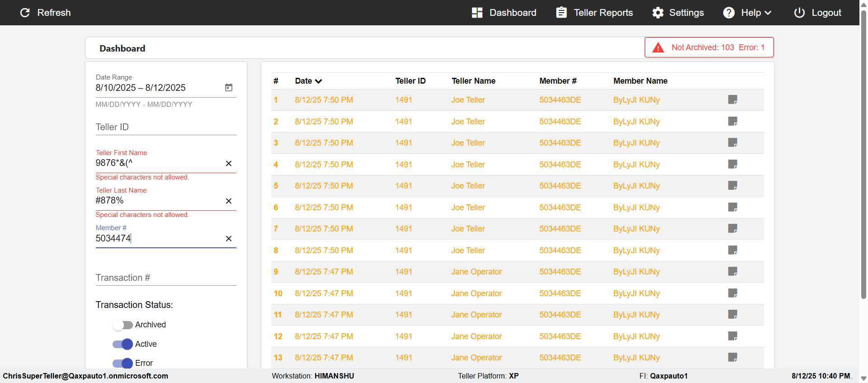Image resolution: width=868 pixels, height=383 pixels.
Task: Click the Refresh icon in top bar
Action: (x=25, y=13)
